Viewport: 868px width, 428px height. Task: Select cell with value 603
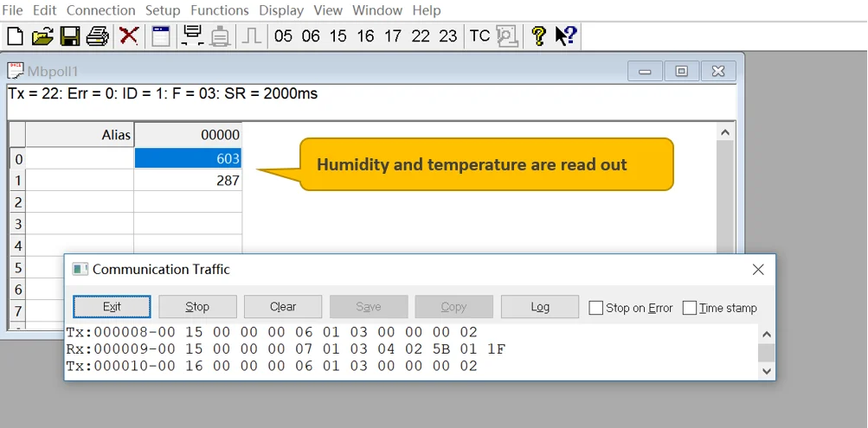[188, 159]
